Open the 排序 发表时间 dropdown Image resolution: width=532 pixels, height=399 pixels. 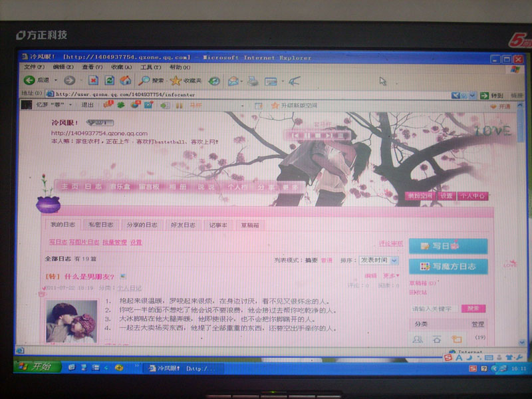(378, 260)
